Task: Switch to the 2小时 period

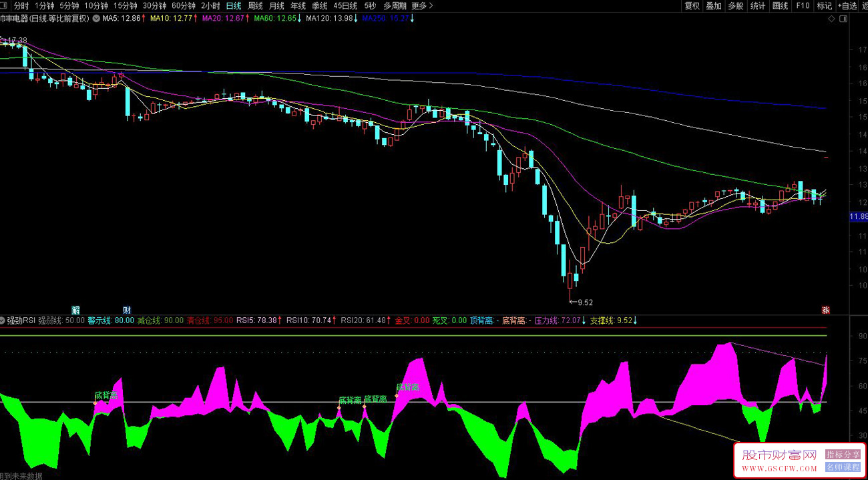Action: [x=210, y=5]
